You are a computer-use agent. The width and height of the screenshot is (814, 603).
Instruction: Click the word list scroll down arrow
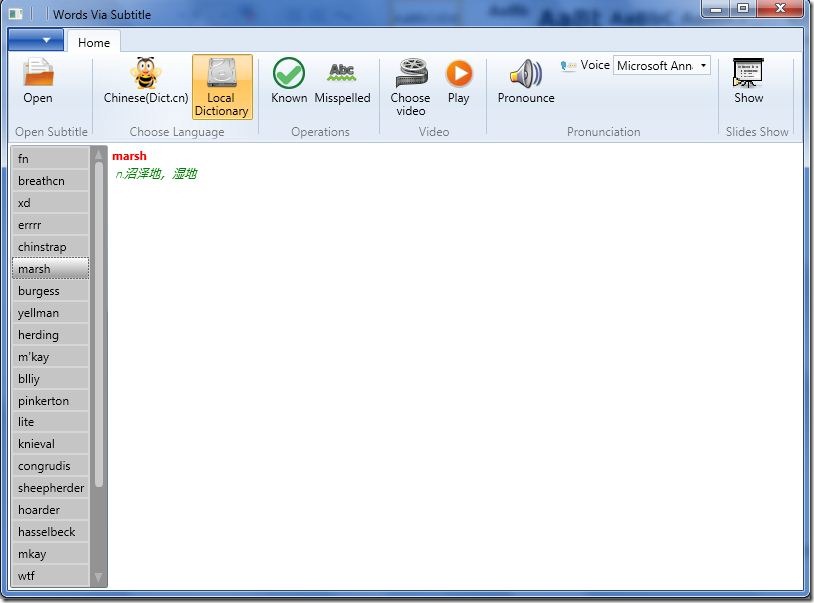(98, 577)
